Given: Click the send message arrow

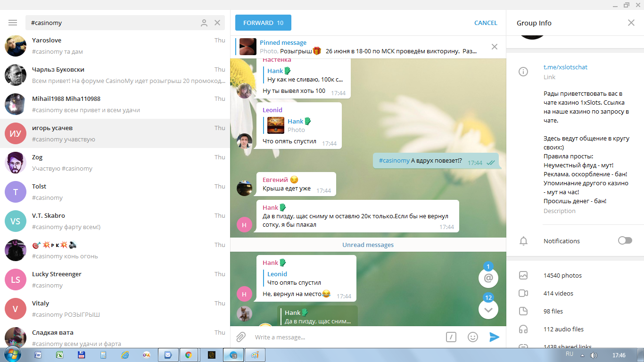Looking at the screenshot, I should point(494,337).
